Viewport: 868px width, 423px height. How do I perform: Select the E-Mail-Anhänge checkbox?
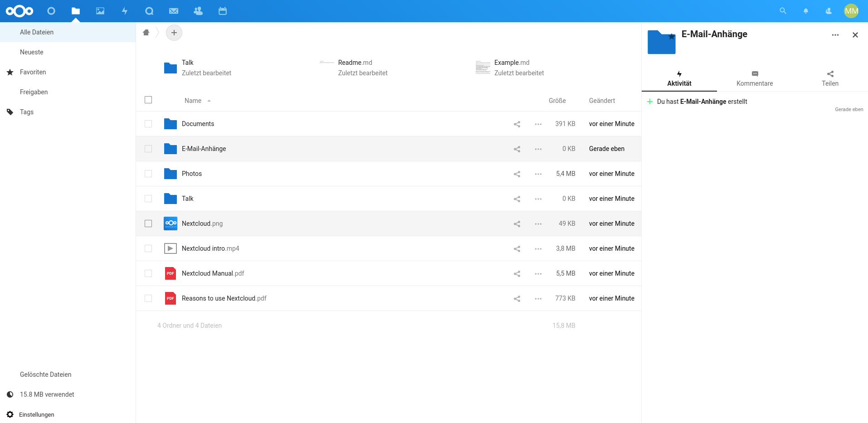coord(148,149)
